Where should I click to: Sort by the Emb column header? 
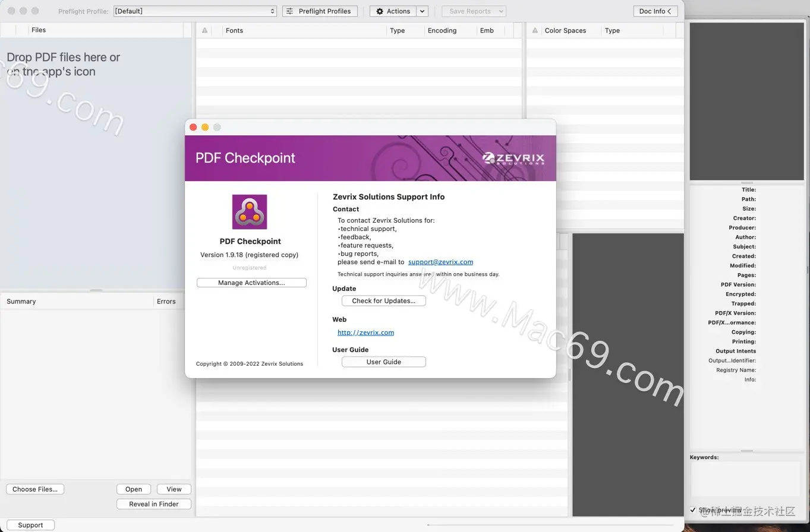click(x=491, y=30)
